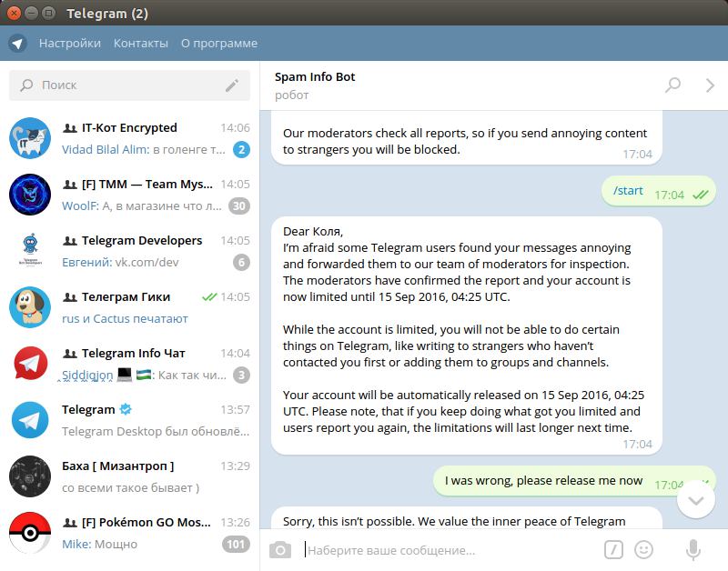Jump to bottom with down arrow button

click(x=696, y=500)
